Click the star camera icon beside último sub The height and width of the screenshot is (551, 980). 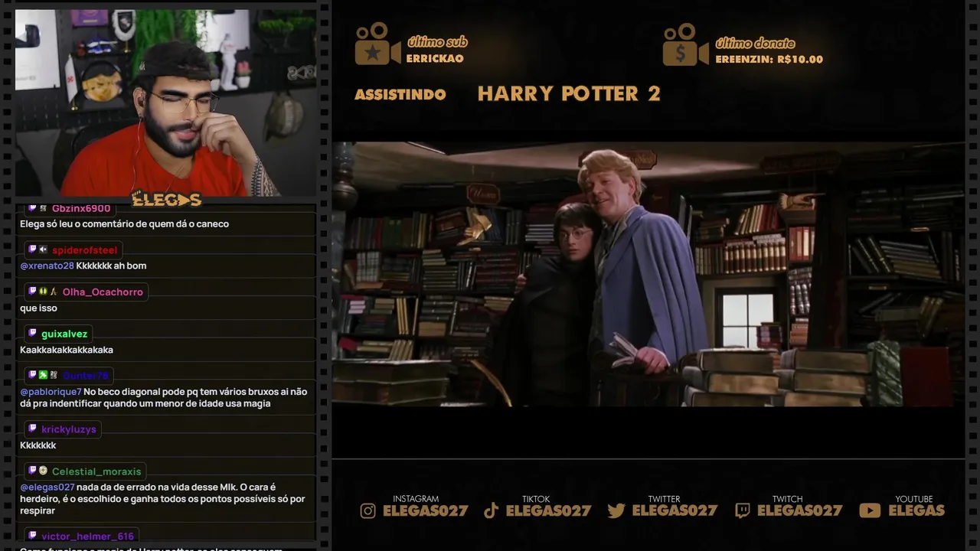coord(377,44)
